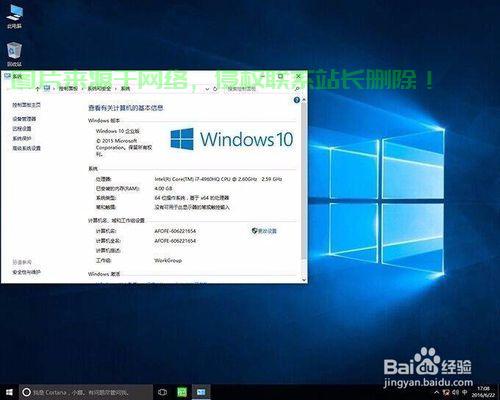Screen dimensions: 500x400
Task: Open 高级系统设置 from the left pane
Action: pos(26,148)
